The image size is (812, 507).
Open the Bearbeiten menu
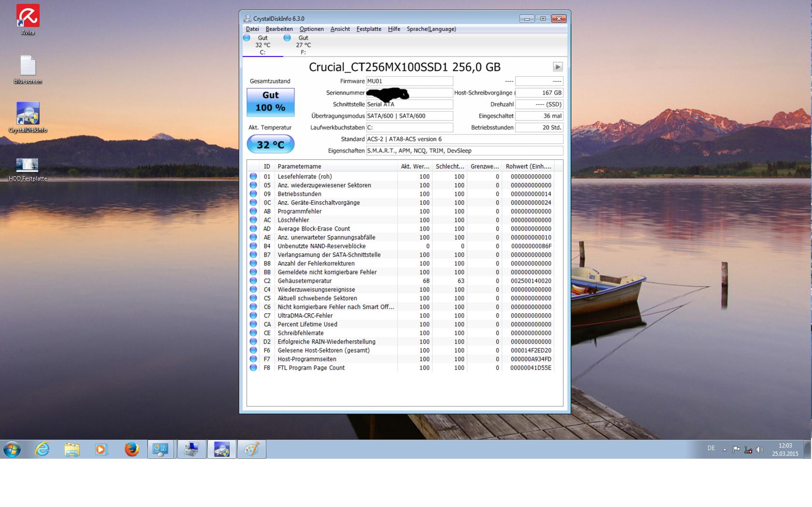point(279,29)
